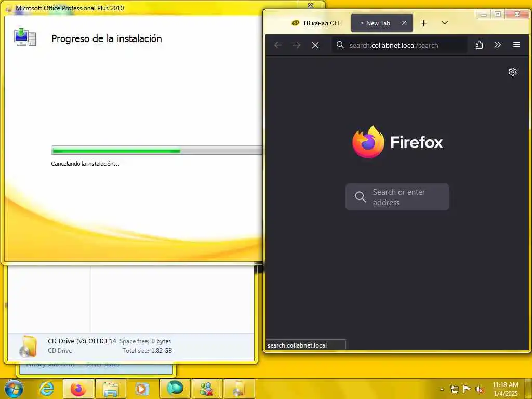This screenshot has width=532, height=399.
Task: Close the Firefox window
Action: [x=517, y=14]
